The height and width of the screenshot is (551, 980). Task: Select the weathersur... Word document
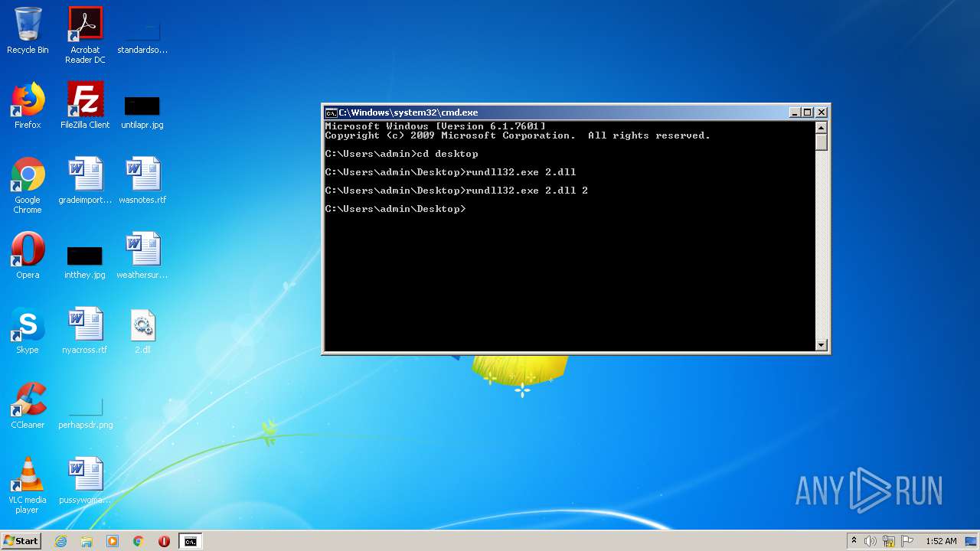pyautogui.click(x=142, y=256)
